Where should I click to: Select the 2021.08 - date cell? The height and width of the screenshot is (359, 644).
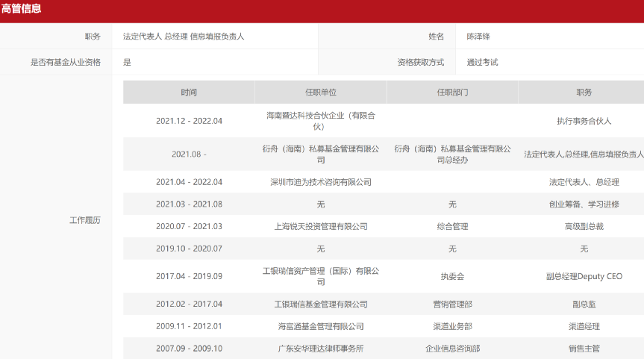pos(189,154)
